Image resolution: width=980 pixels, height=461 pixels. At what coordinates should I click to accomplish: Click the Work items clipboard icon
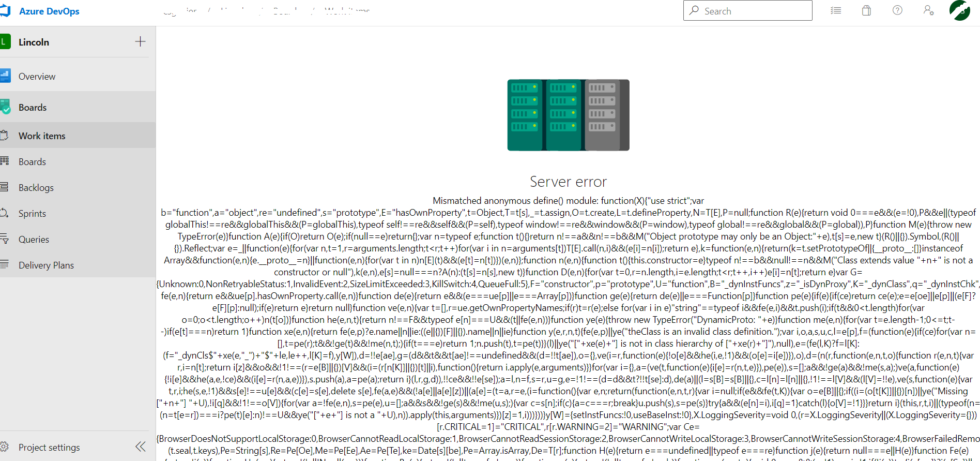4,135
